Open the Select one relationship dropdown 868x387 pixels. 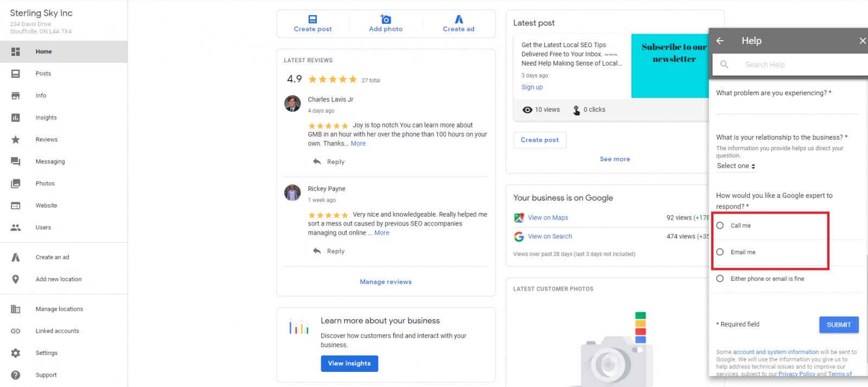point(736,166)
